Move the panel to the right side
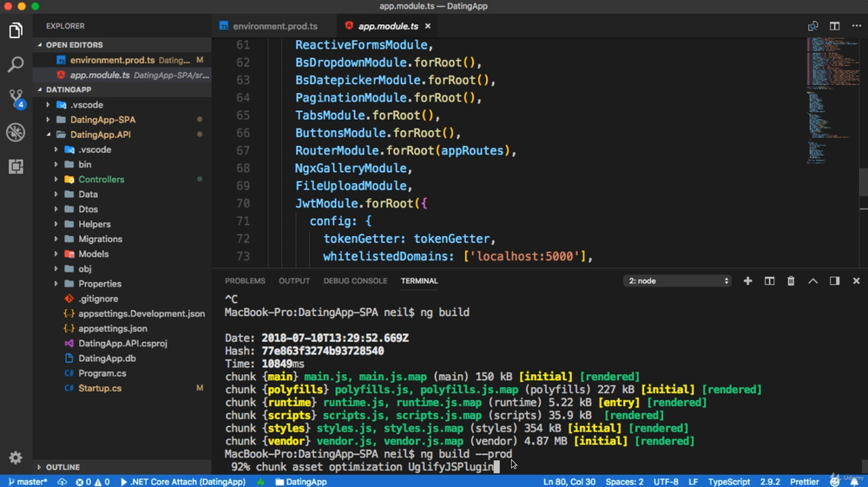 coord(834,281)
